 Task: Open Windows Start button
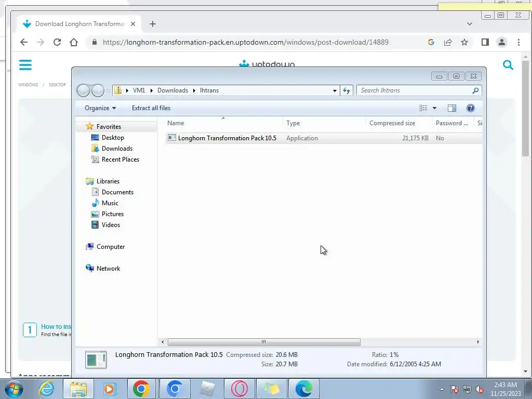pyautogui.click(x=14, y=389)
